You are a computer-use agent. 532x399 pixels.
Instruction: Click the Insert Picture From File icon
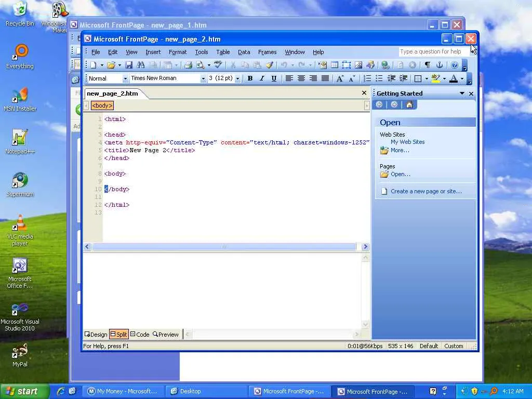[x=358, y=65]
